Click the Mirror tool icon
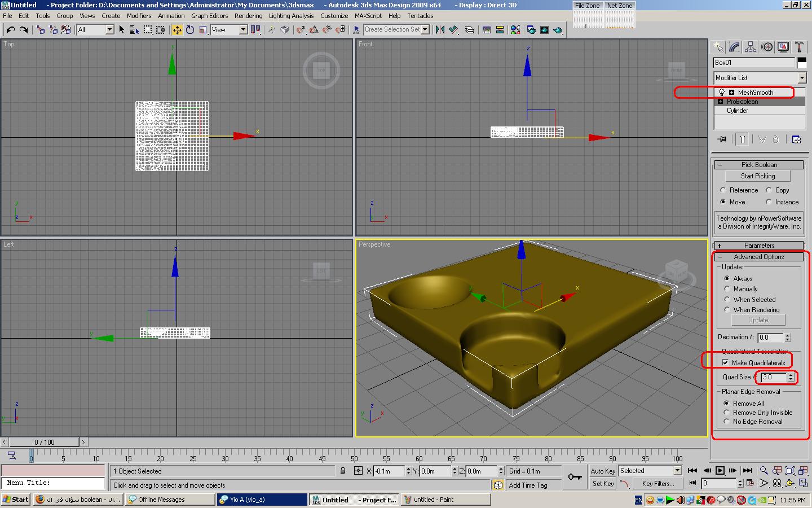Screen dimensions: 812x508 440,29
